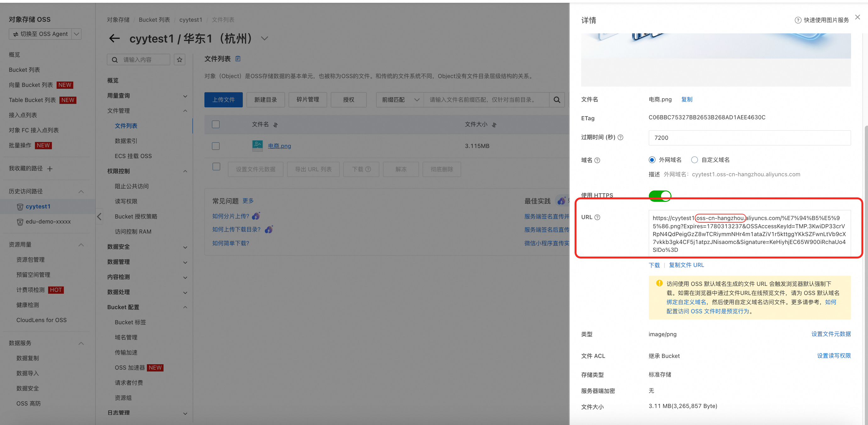Viewport: 868px width, 425px height.
Task: Open the region chevron after 华东1（杭州）
Action: click(264, 38)
